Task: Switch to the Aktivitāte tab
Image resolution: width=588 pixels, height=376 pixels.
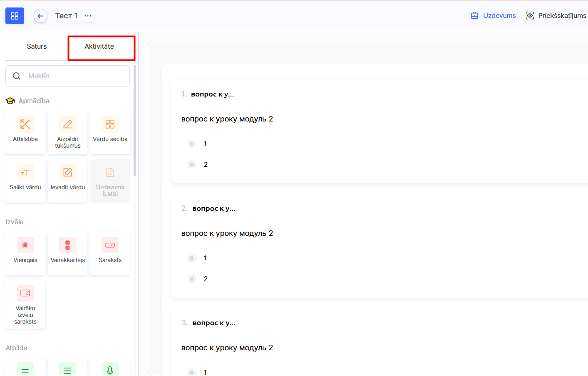Action: (x=99, y=47)
